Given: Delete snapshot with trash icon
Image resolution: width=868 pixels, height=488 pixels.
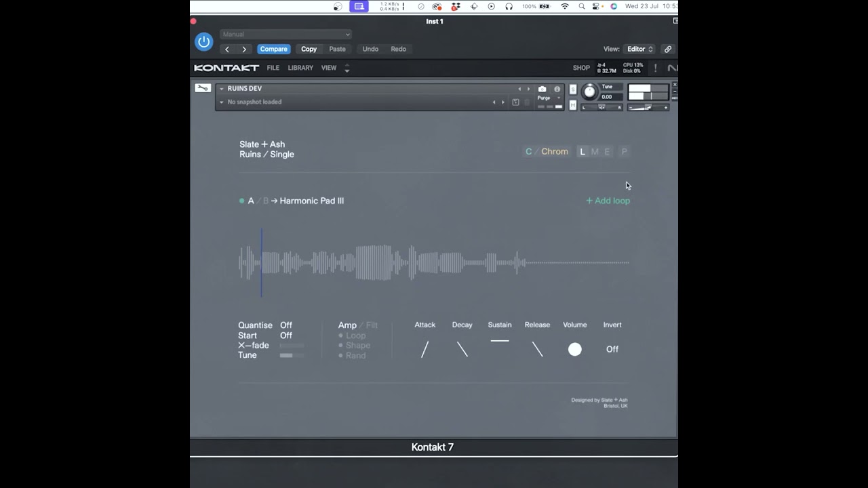Looking at the screenshot, I should [x=527, y=102].
